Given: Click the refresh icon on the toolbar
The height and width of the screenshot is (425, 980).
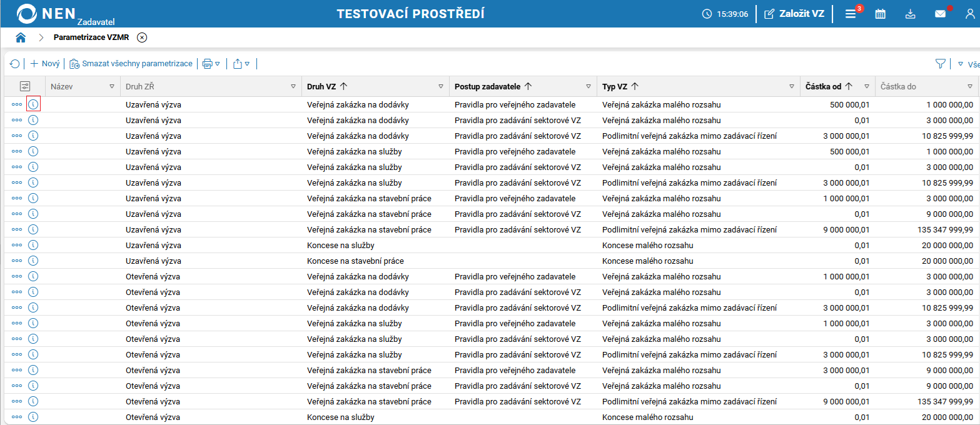Looking at the screenshot, I should pos(14,63).
